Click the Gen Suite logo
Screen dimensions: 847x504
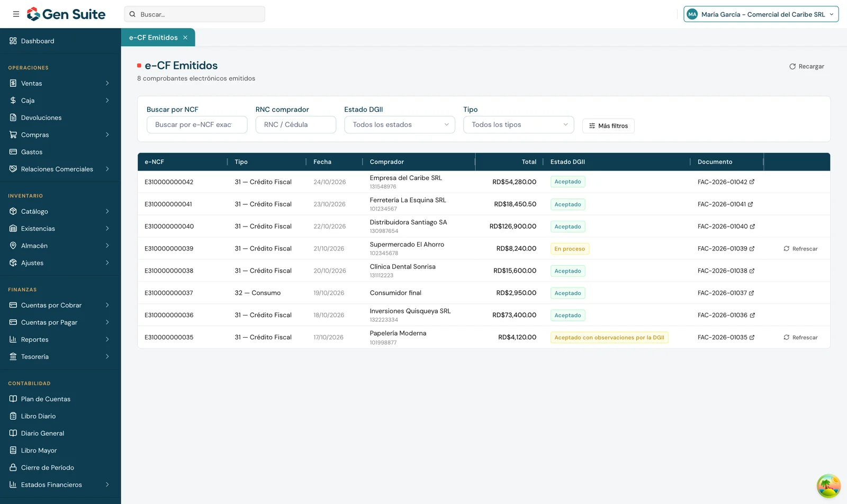(66, 14)
